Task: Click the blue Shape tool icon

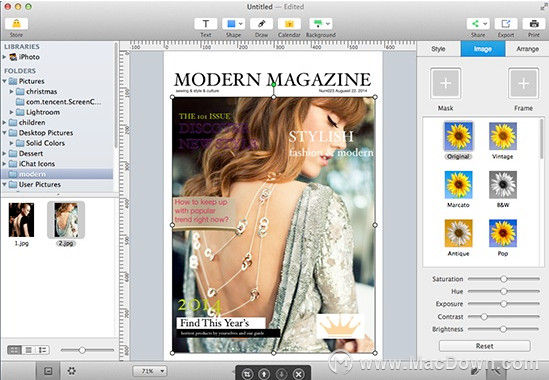Action: coord(231,24)
